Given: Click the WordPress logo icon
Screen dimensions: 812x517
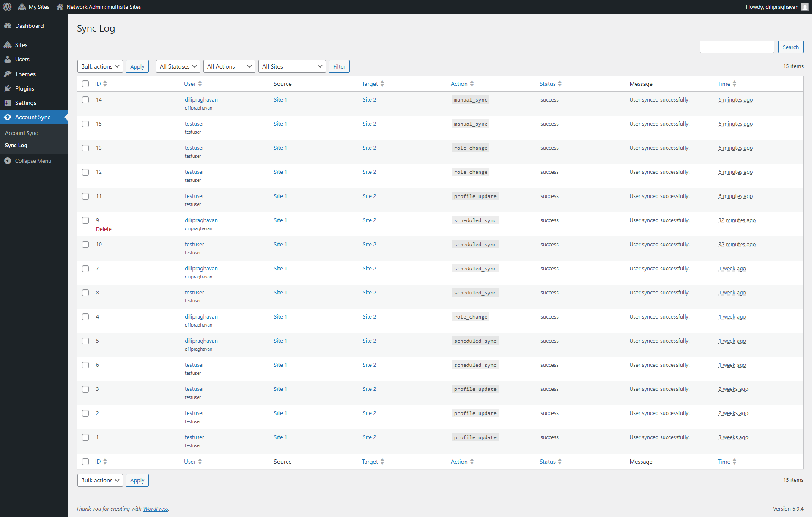Looking at the screenshot, I should (x=7, y=7).
